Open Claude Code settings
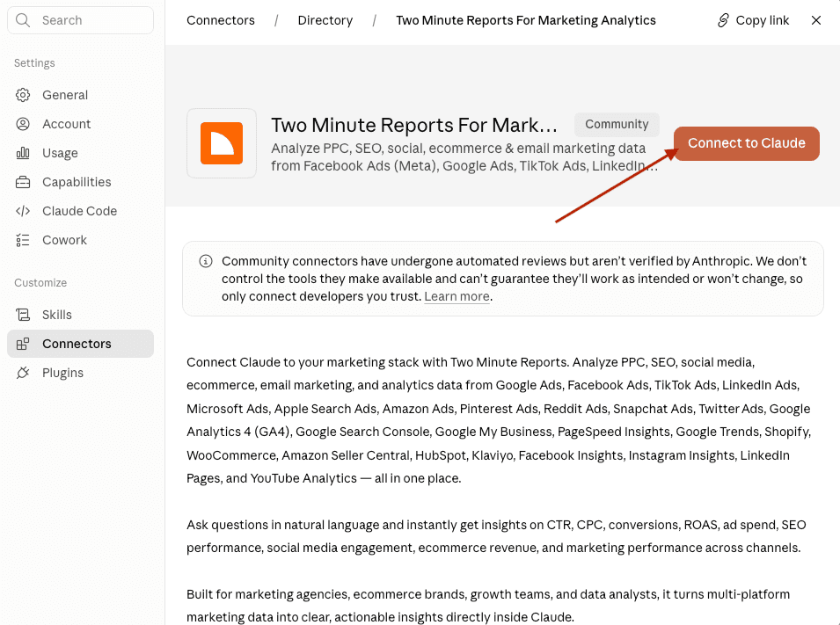Screen dimensions: 840x625 (80, 211)
